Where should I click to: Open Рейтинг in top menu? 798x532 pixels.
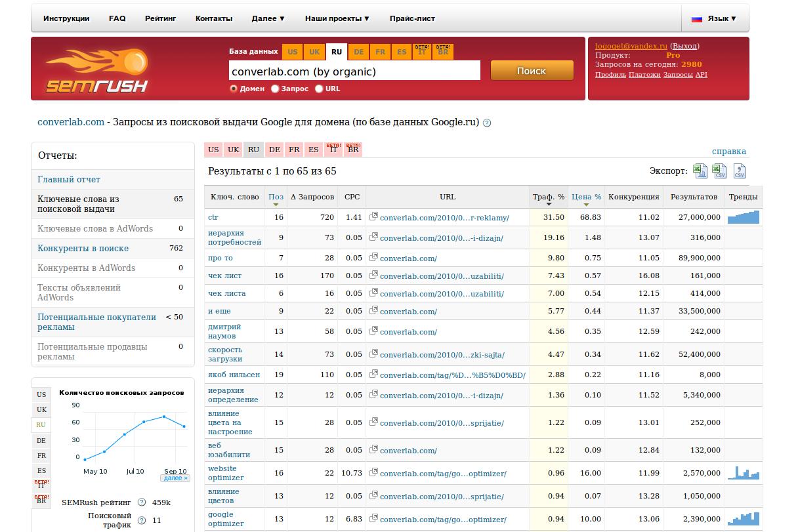[161, 18]
